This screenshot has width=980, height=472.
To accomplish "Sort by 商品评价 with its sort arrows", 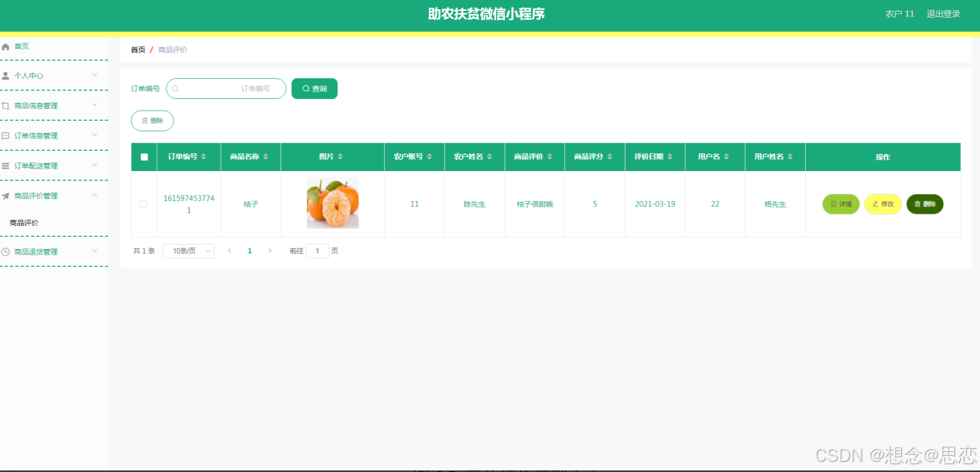I will coord(550,157).
